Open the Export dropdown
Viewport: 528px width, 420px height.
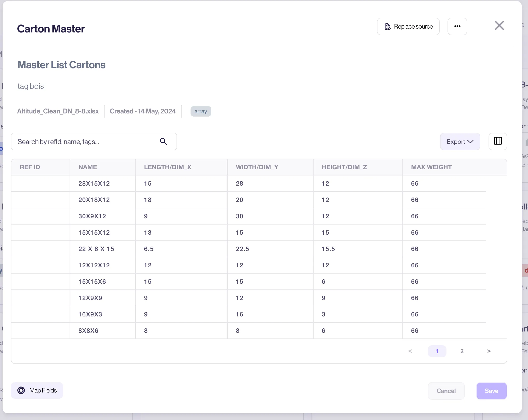pos(460,141)
